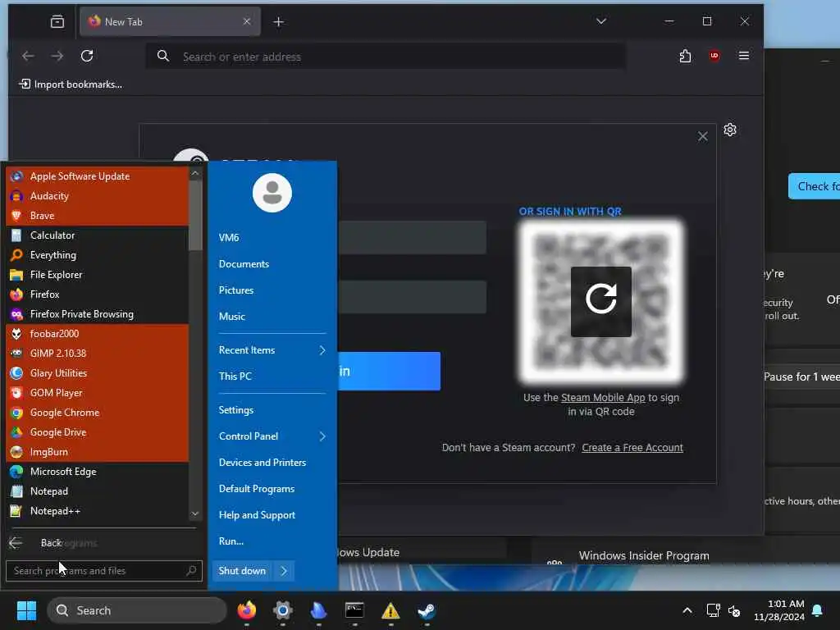840x630 pixels.
Task: Close the Steam sign-in overlay
Action: point(703,137)
